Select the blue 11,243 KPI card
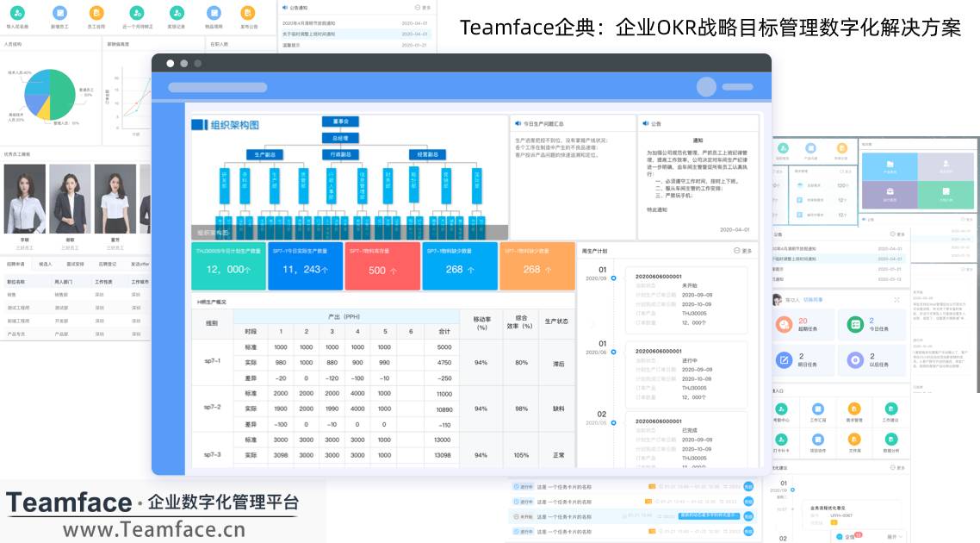 tap(305, 265)
